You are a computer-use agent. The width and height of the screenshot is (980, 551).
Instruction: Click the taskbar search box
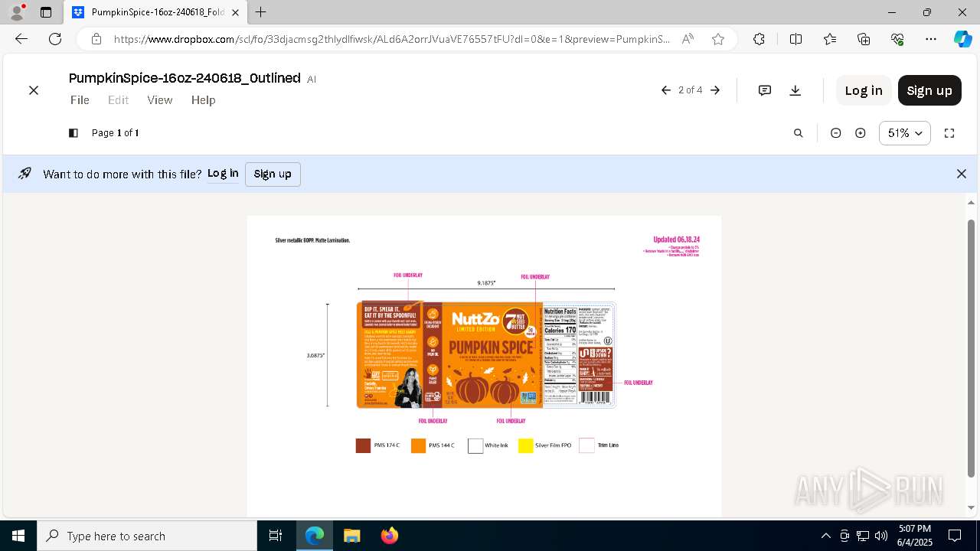(147, 536)
